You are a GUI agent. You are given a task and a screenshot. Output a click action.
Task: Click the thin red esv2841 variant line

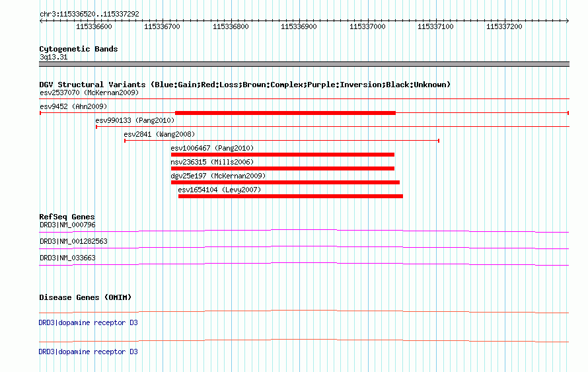(281, 141)
